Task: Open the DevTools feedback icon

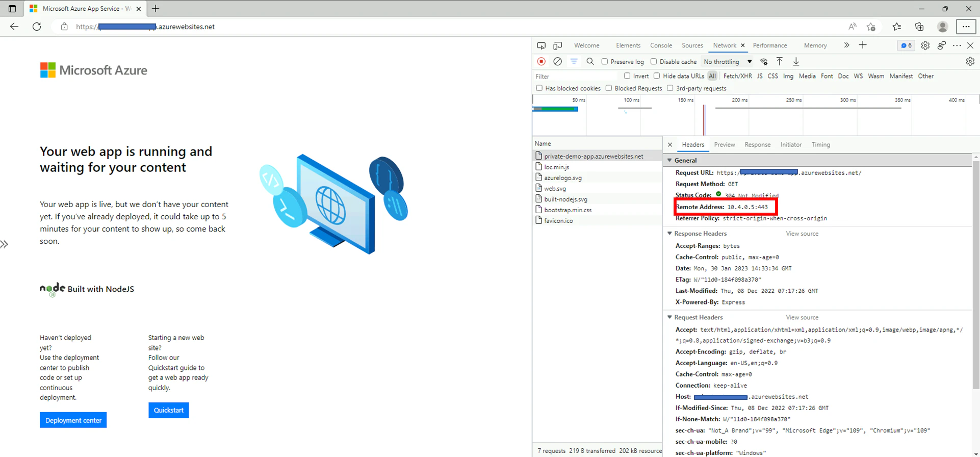Action: point(942,45)
